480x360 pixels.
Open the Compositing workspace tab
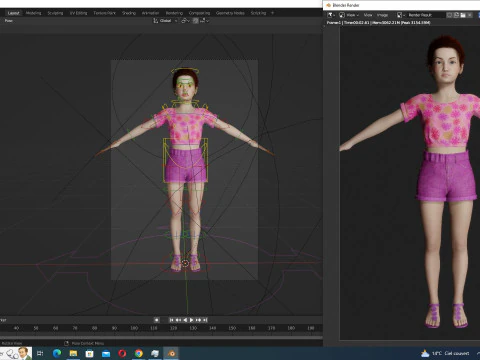point(199,13)
